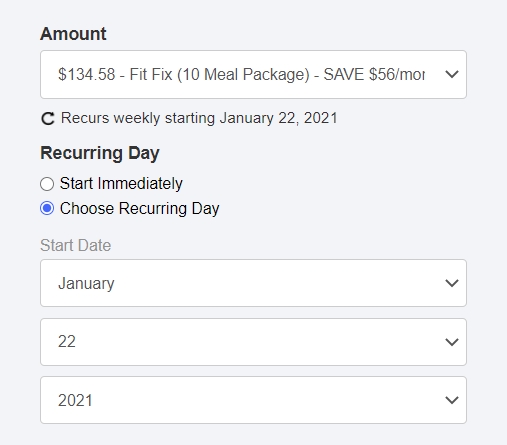This screenshot has width=507, height=445.
Task: Open the start day dropdown showing 22
Action: tap(253, 342)
